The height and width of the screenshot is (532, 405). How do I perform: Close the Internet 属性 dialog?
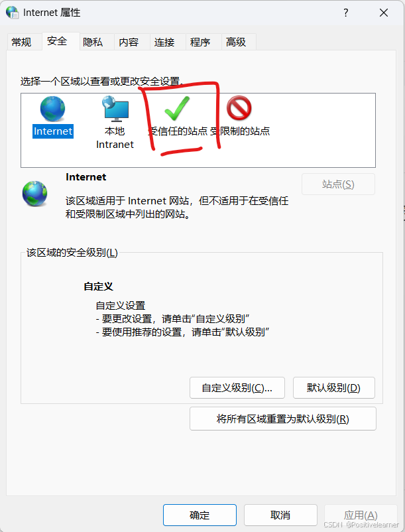pos(384,13)
